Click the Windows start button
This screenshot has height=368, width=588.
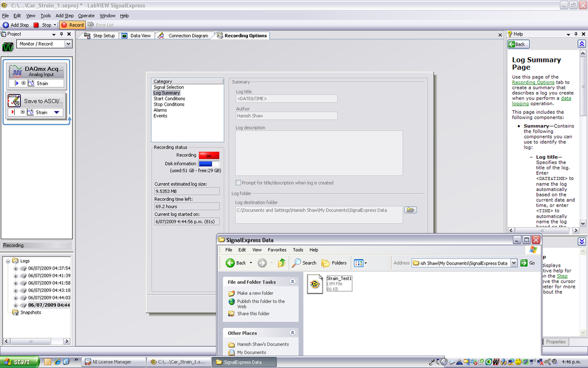[19, 362]
